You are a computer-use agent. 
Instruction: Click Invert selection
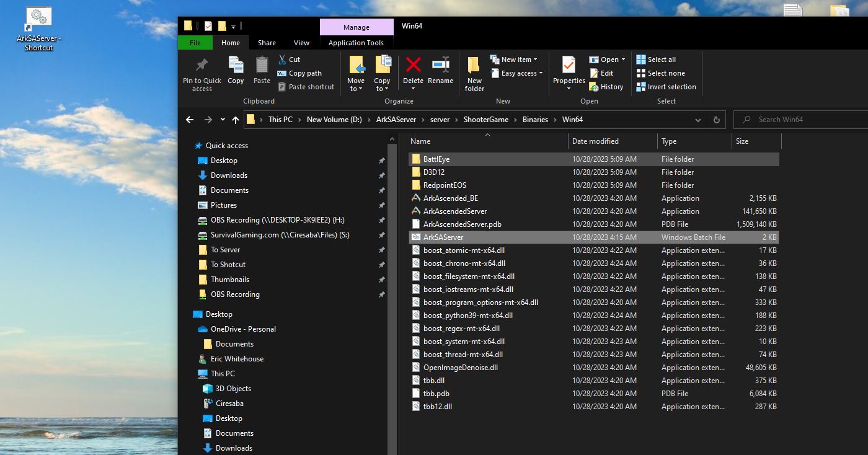point(666,87)
